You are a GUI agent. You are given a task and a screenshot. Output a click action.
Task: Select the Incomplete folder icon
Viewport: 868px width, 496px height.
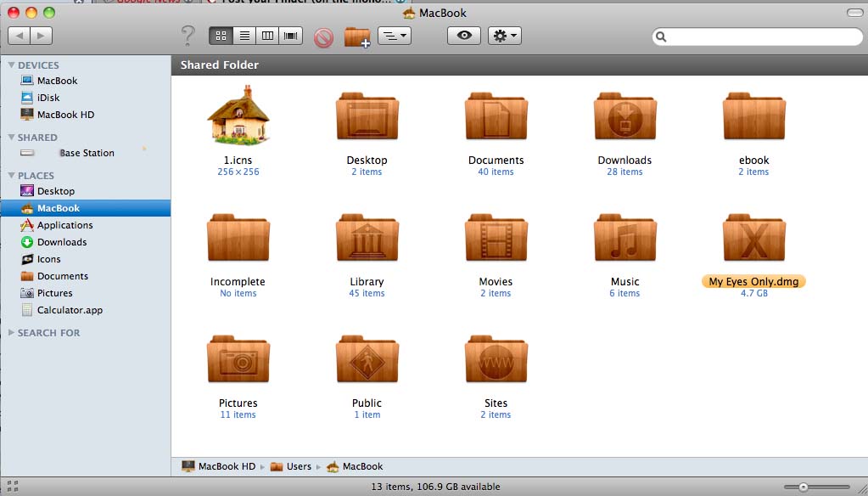click(238, 238)
